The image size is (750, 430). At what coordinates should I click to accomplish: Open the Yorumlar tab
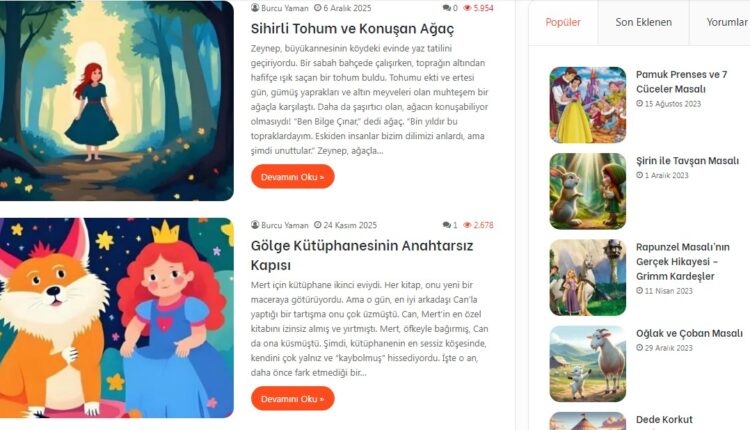point(726,22)
